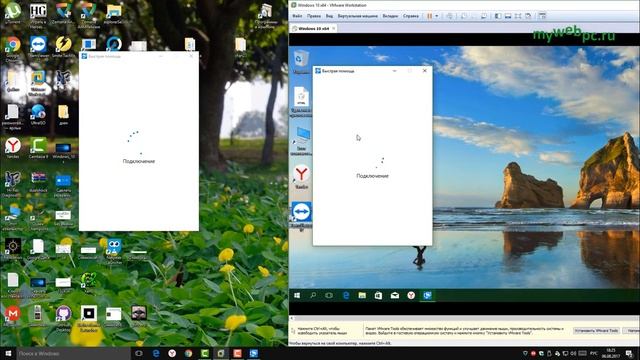Click the Install VMware Tools button
The height and width of the screenshot is (360, 640).
[596, 331]
